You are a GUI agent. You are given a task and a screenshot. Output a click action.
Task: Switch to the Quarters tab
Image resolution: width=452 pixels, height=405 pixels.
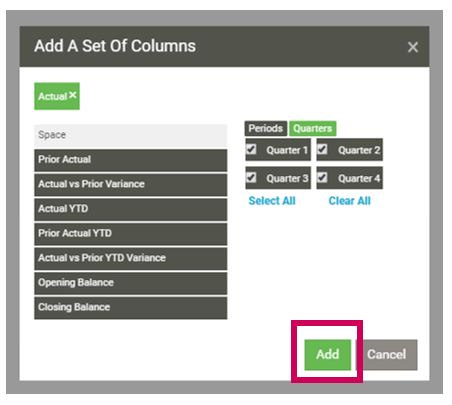[313, 128]
